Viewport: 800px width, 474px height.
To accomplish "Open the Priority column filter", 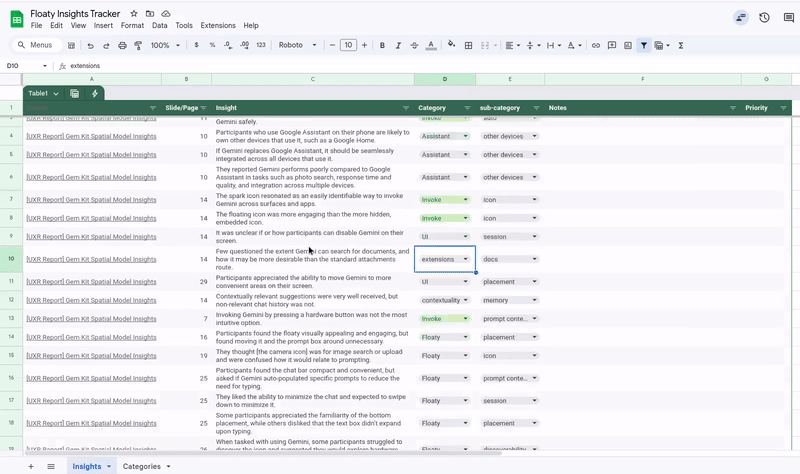I will coord(783,108).
